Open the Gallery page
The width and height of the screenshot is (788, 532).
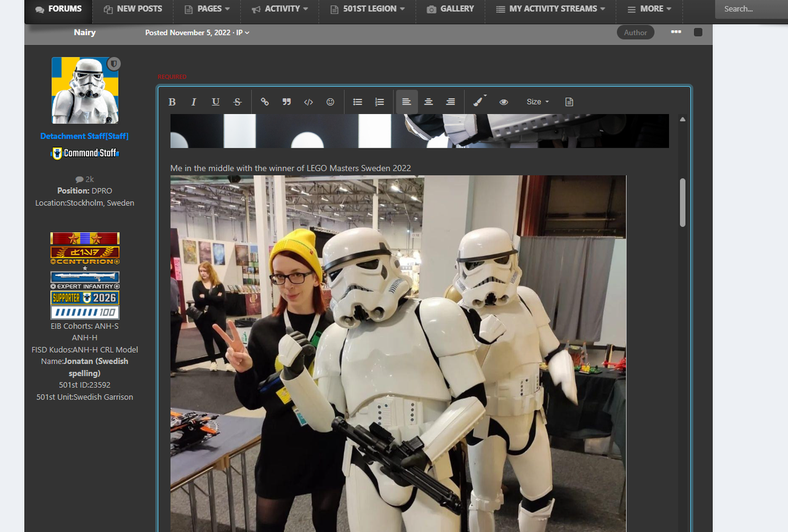click(x=451, y=9)
